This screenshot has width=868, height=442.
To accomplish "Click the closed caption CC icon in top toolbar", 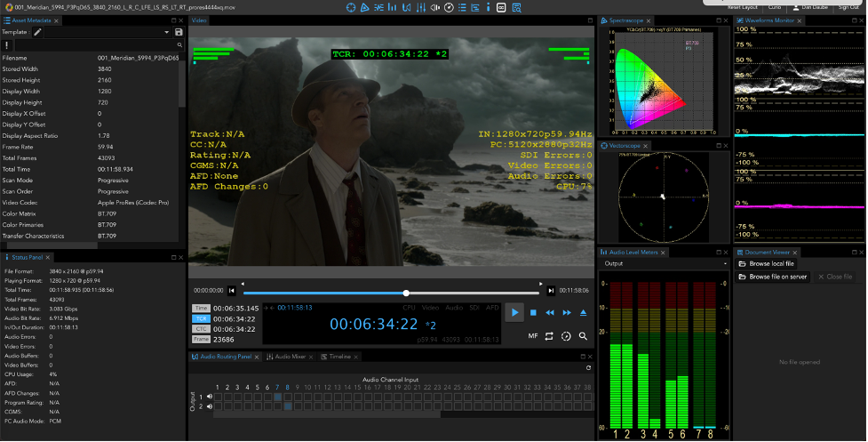I will 501,7.
